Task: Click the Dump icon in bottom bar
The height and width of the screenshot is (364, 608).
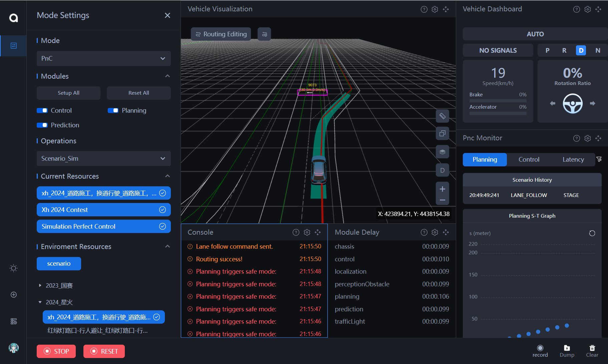Action: (x=567, y=348)
